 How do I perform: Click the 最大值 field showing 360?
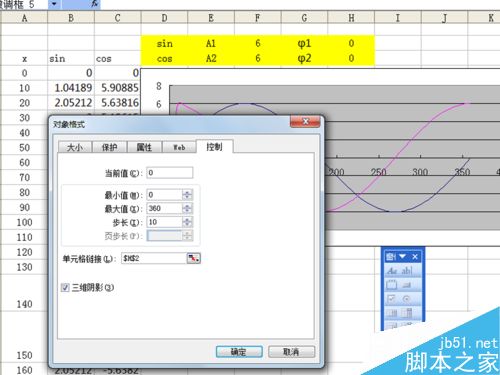[165, 209]
